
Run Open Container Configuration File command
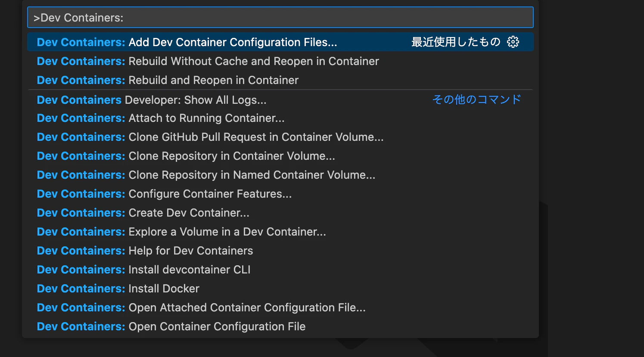coord(280,326)
